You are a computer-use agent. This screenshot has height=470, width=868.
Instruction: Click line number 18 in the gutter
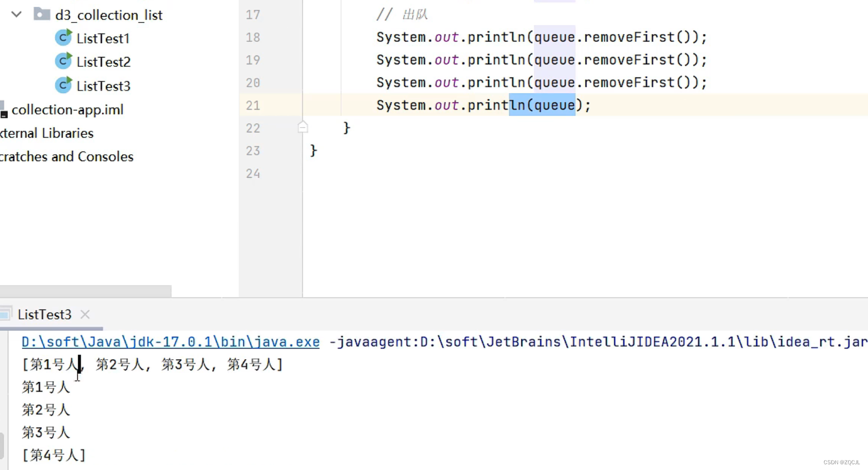pyautogui.click(x=253, y=37)
